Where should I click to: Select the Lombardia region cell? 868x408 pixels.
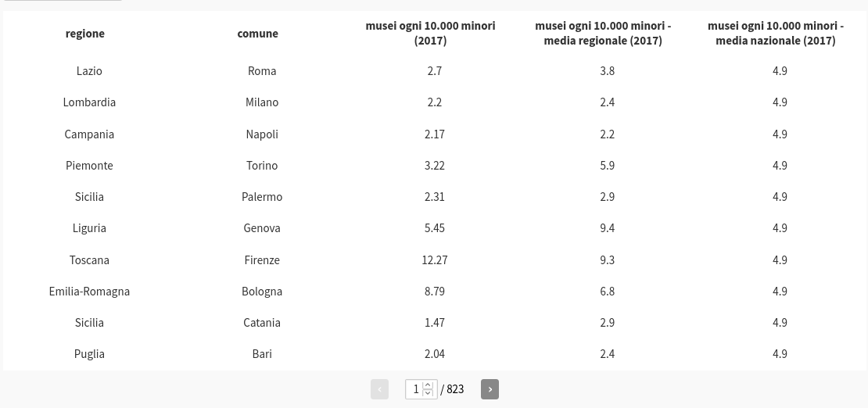(89, 102)
